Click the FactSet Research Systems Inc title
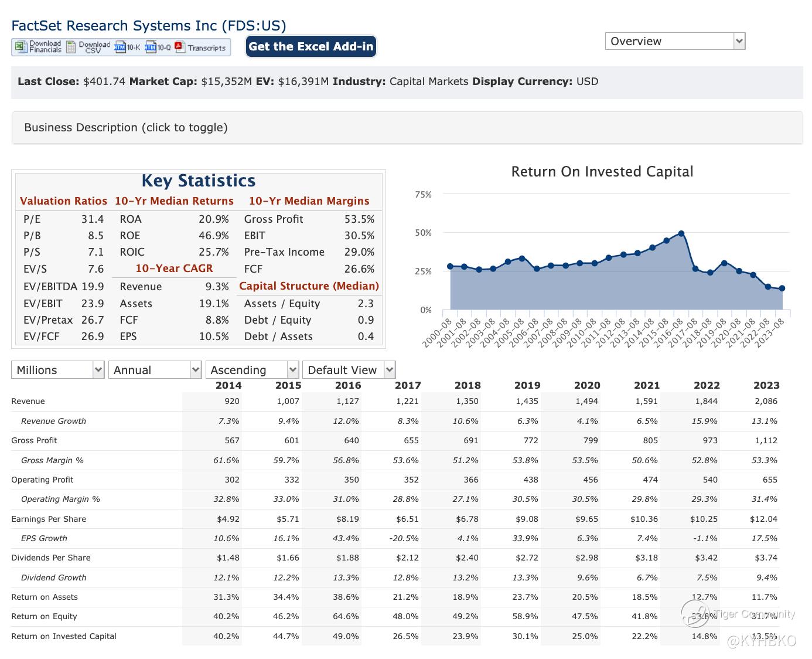Image resolution: width=812 pixels, height=659 pixels. [149, 26]
